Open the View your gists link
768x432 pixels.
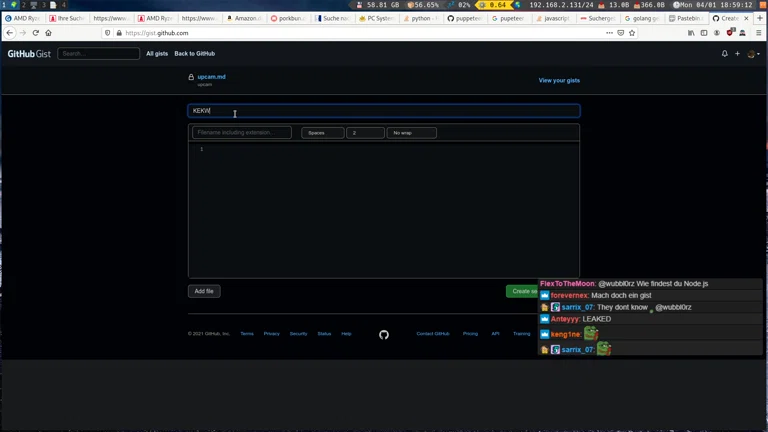(x=559, y=80)
